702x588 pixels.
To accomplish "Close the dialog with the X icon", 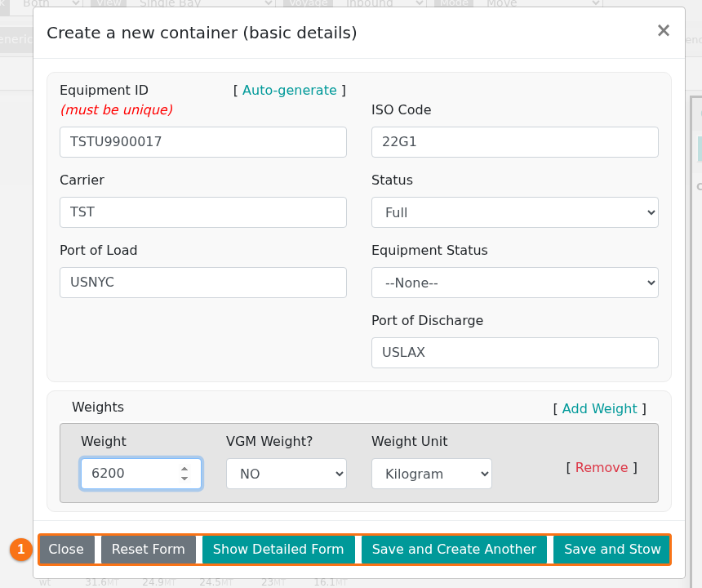I will 663,30.
